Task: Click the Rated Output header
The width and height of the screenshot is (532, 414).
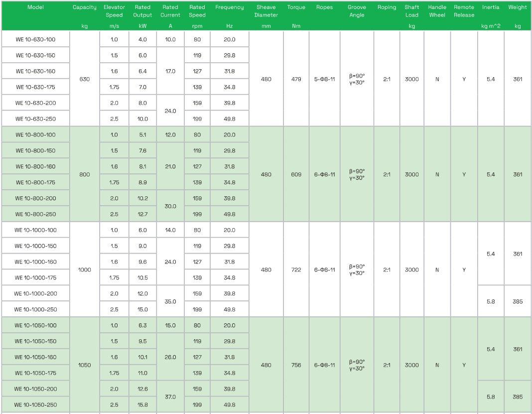Action: coord(142,11)
